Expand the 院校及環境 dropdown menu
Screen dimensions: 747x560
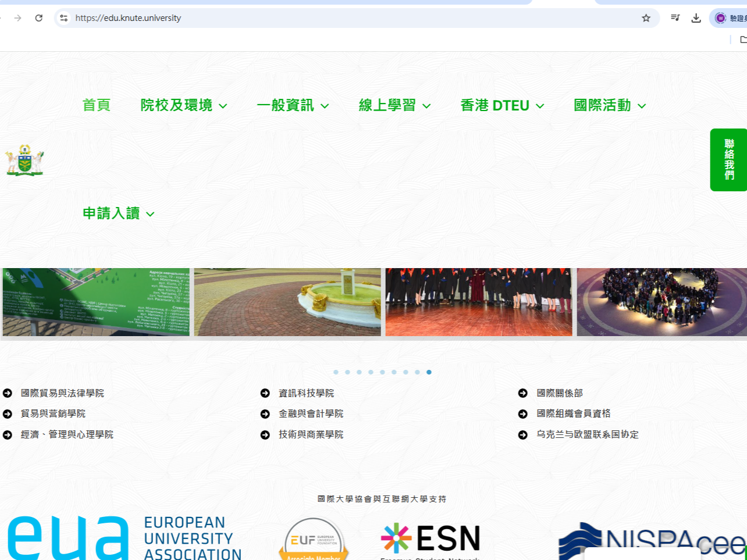[183, 105]
